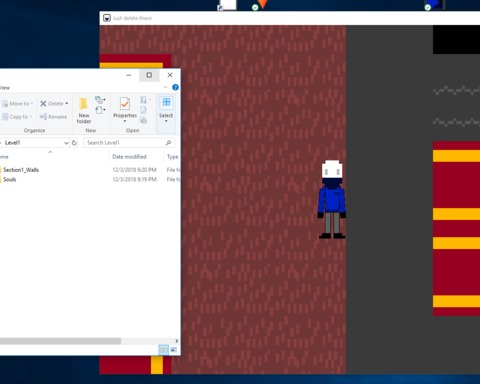This screenshot has width=480, height=384.
Task: Select the Souls folder
Action: 10,179
